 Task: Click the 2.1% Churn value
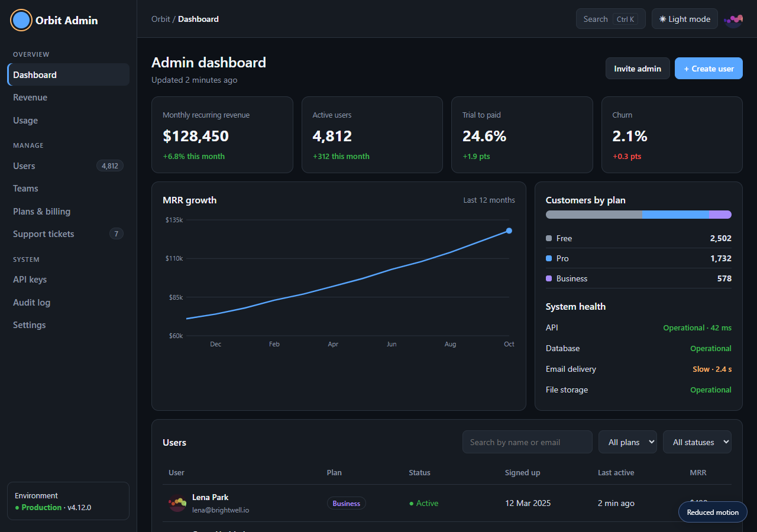point(630,137)
